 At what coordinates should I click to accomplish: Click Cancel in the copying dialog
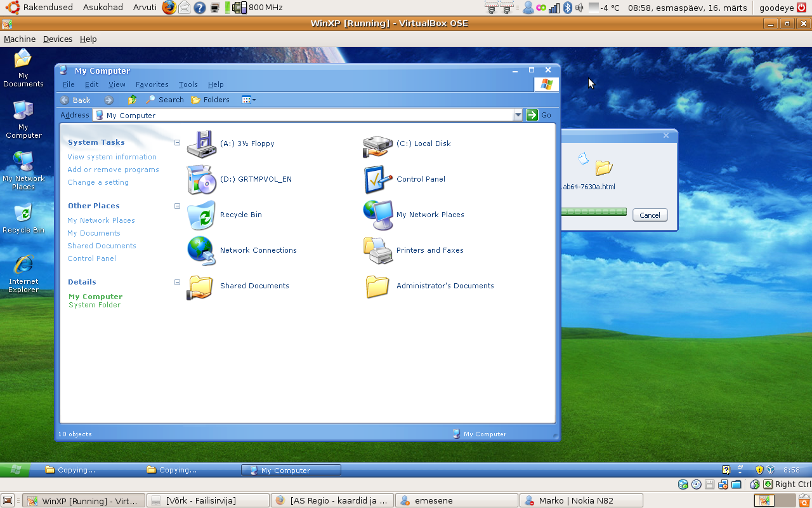coord(650,215)
